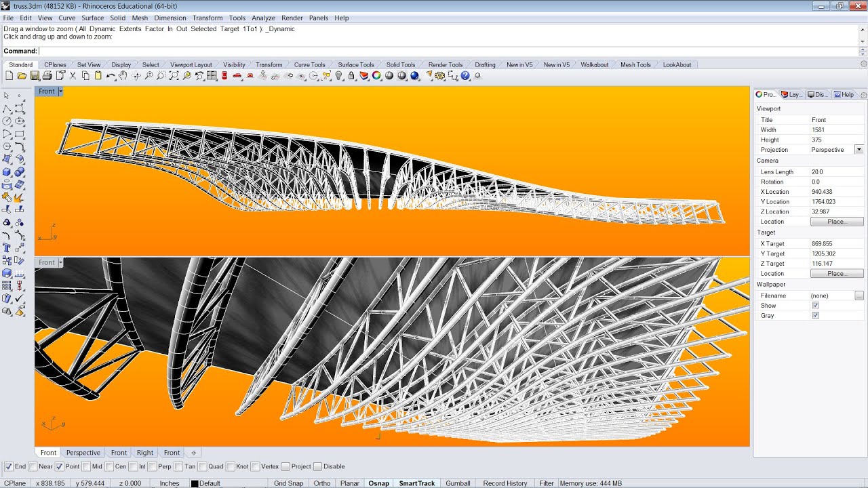The width and height of the screenshot is (868, 488).
Task: Click the command history vertical scrollbar
Action: tap(862, 35)
